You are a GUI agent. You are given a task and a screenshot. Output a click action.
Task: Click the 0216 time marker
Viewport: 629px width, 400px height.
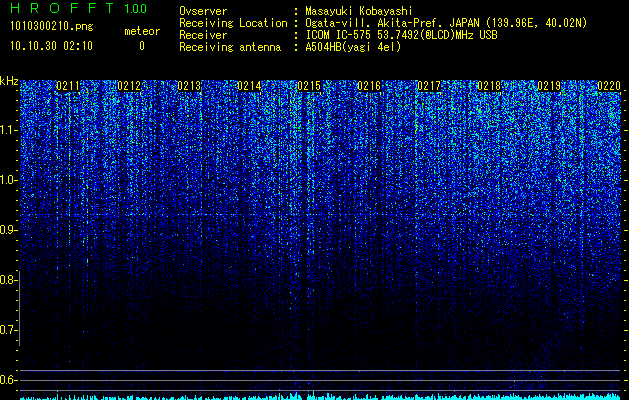click(x=369, y=86)
